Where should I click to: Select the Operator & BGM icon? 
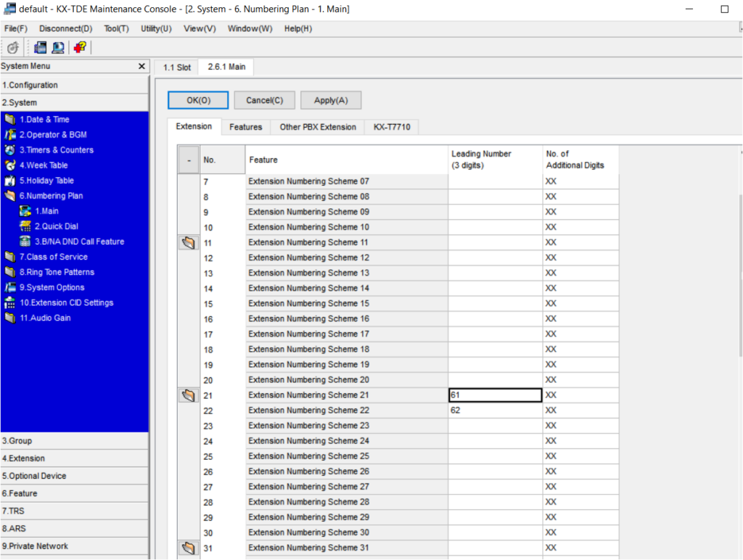(x=10, y=135)
